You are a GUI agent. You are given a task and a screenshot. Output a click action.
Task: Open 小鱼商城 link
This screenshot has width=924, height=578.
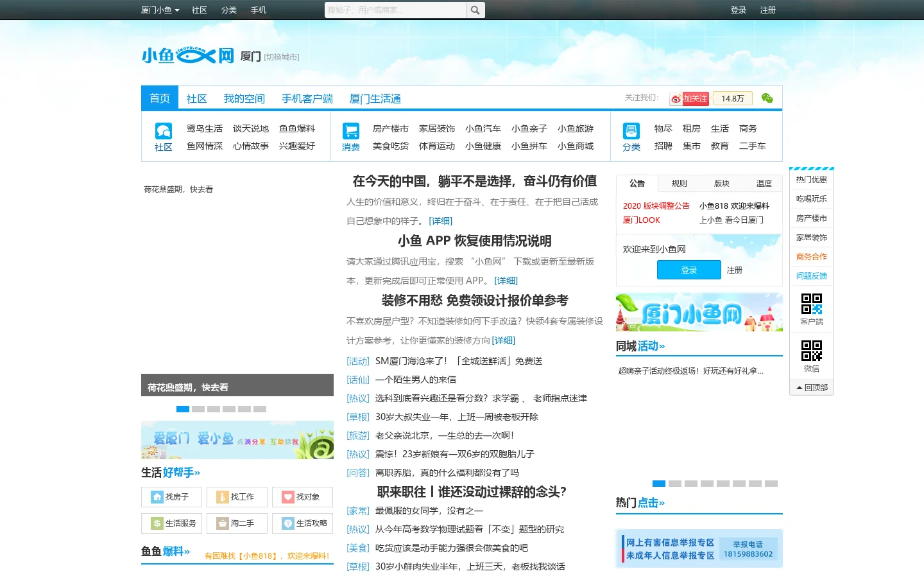pyautogui.click(x=576, y=146)
